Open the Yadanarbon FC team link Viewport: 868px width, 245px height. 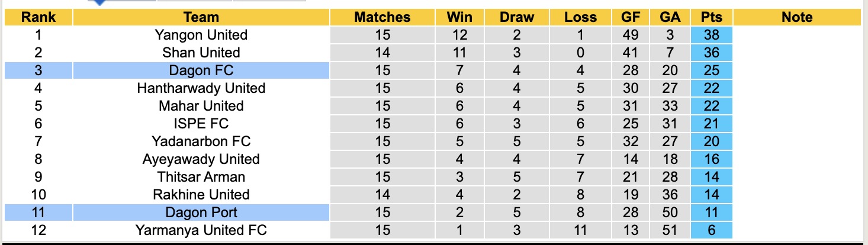click(201, 141)
